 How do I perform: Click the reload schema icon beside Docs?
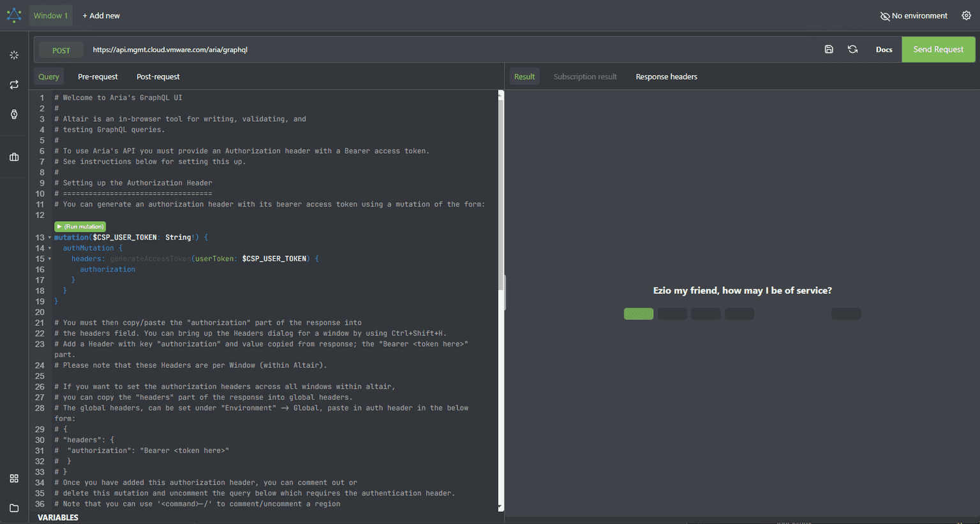(852, 49)
